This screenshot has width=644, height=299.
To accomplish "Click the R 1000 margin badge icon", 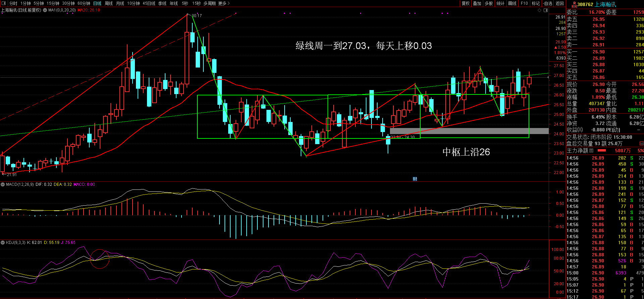I will click(x=574, y=4).
